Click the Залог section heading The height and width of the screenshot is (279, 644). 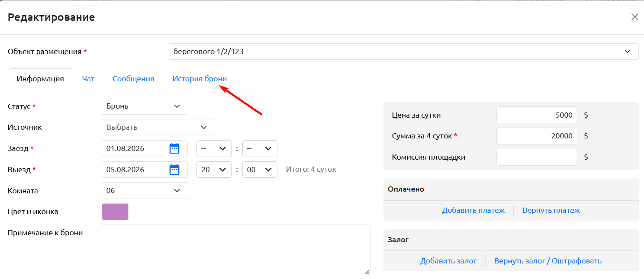[398, 240]
